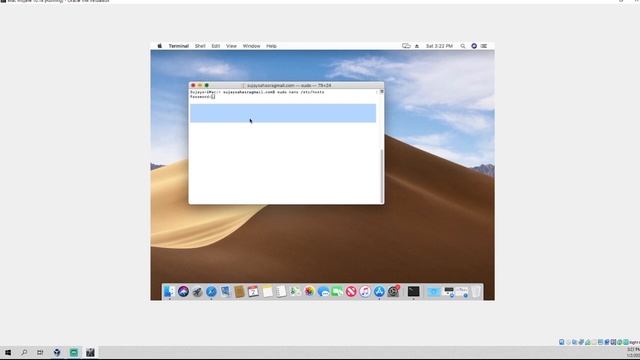Open Reminders from the Dock
The height and width of the screenshot is (360, 640).
[x=281, y=291]
